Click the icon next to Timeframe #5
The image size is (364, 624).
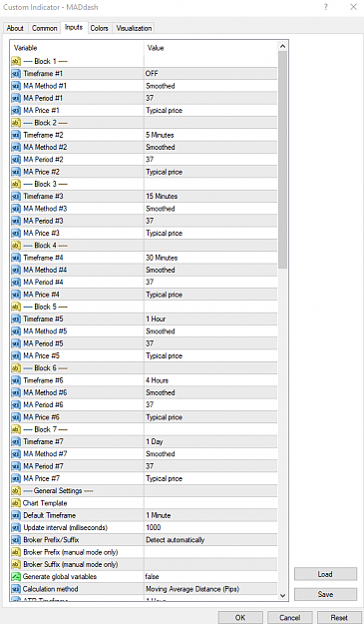16,318
